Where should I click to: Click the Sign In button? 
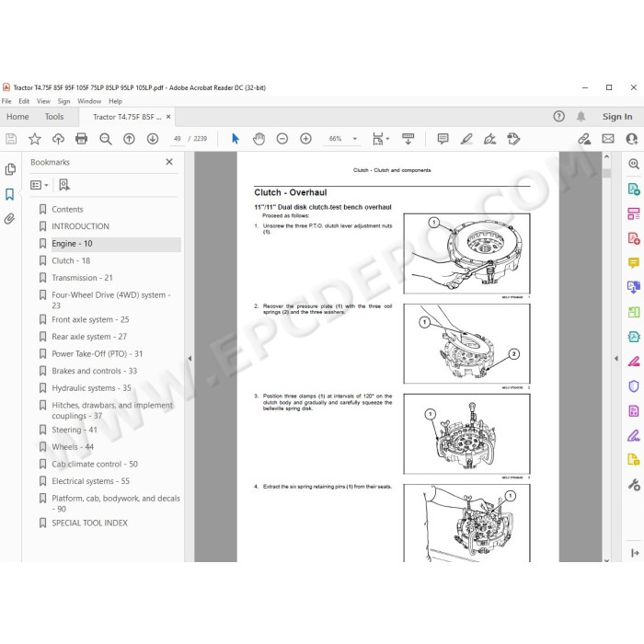point(617,117)
